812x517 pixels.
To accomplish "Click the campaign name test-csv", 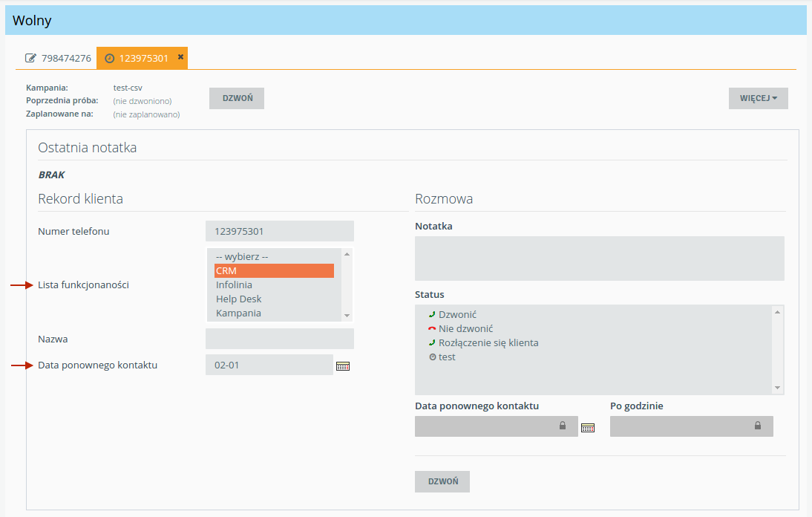I will click(x=128, y=88).
